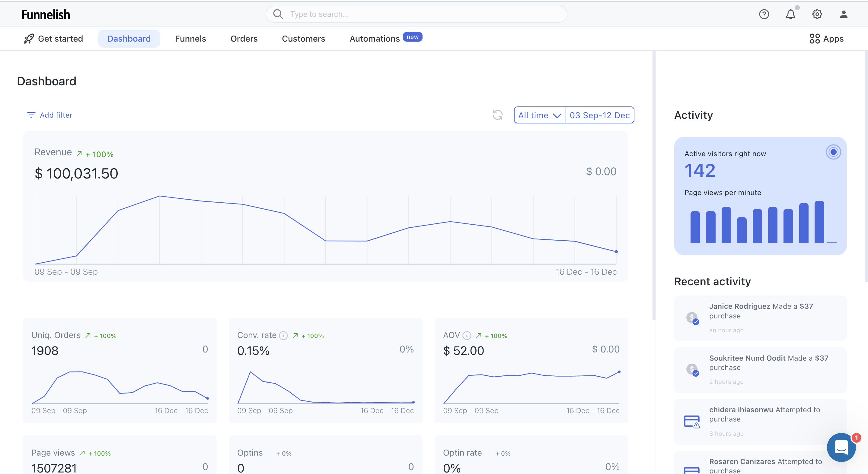Image resolution: width=868 pixels, height=474 pixels.
Task: Click the Conv. rate info icon
Action: (284, 336)
